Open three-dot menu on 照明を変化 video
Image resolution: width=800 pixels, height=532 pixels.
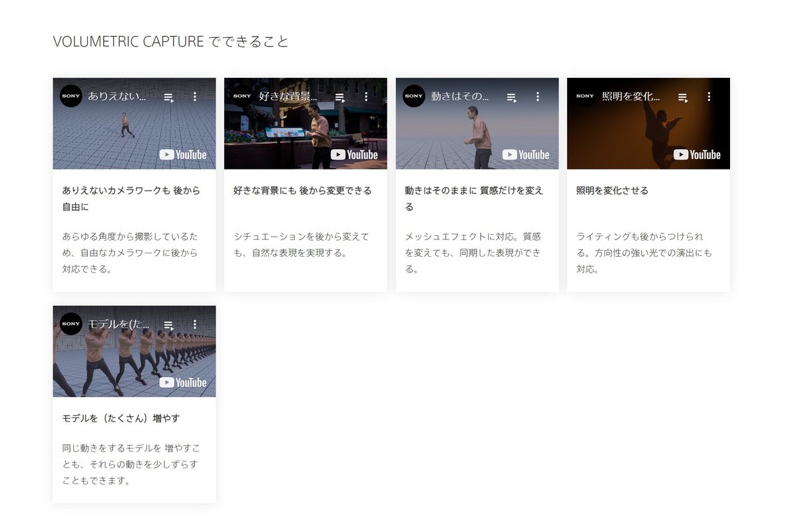click(x=709, y=96)
